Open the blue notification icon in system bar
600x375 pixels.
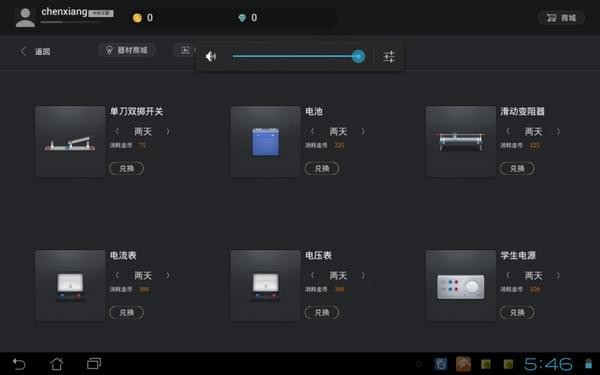click(x=440, y=364)
